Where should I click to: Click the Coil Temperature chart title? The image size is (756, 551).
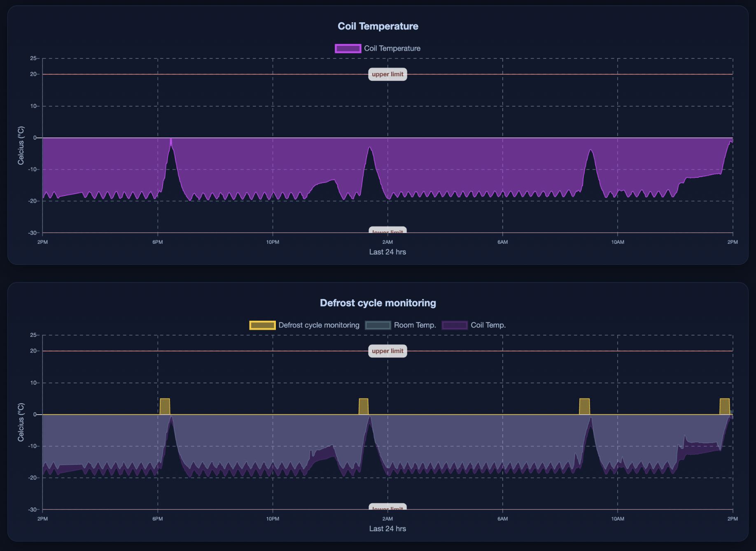pyautogui.click(x=378, y=26)
